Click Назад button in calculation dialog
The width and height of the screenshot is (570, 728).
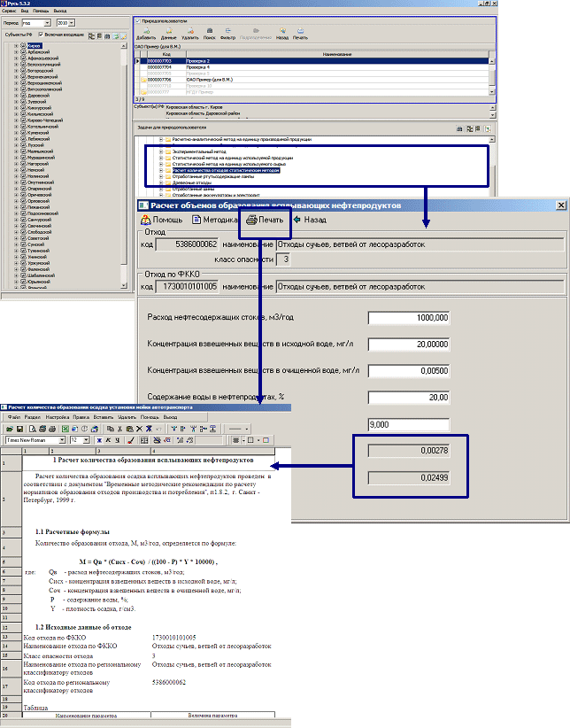[310, 220]
